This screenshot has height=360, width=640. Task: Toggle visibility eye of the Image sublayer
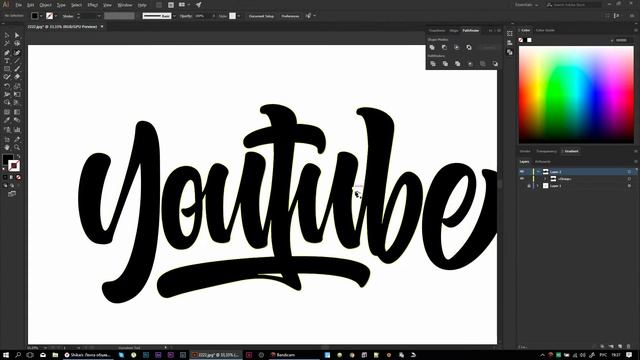[x=522, y=179]
